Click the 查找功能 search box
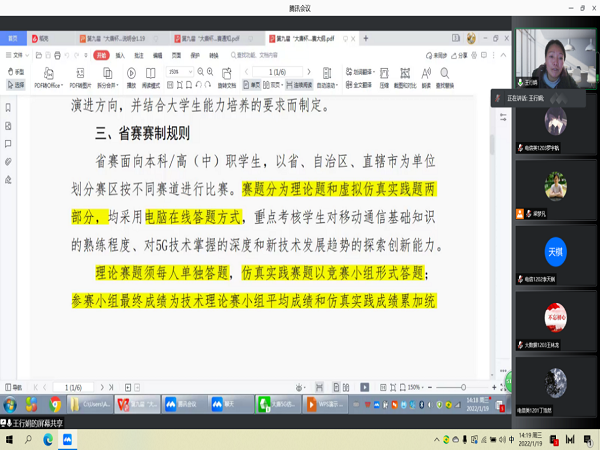This screenshot has width=600, height=450. (x=254, y=55)
